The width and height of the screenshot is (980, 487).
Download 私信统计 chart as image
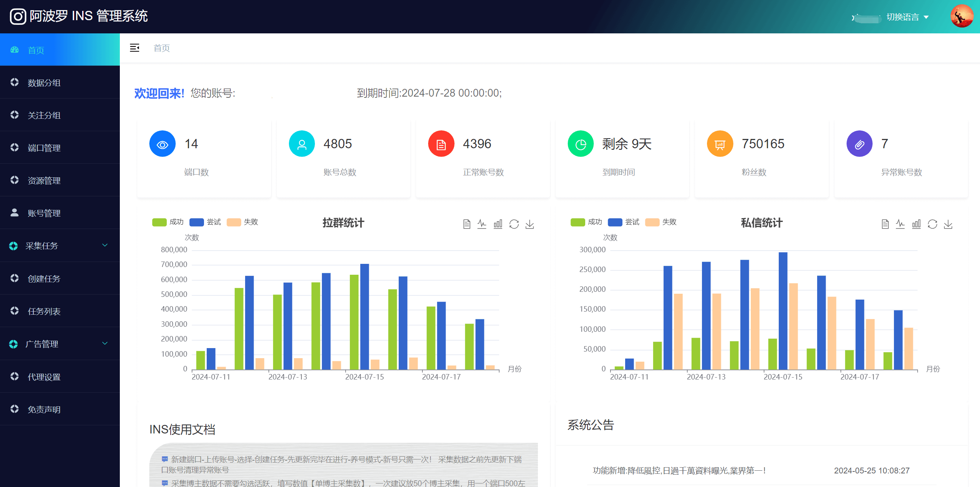[948, 224]
